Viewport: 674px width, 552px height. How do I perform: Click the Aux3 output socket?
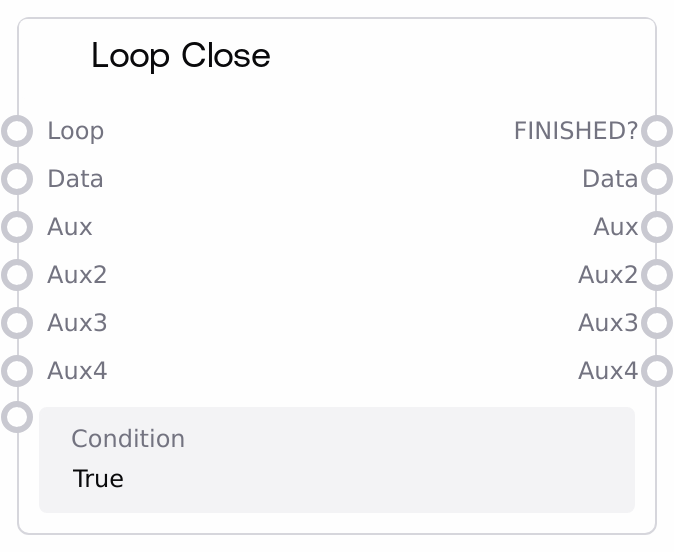coord(656,323)
